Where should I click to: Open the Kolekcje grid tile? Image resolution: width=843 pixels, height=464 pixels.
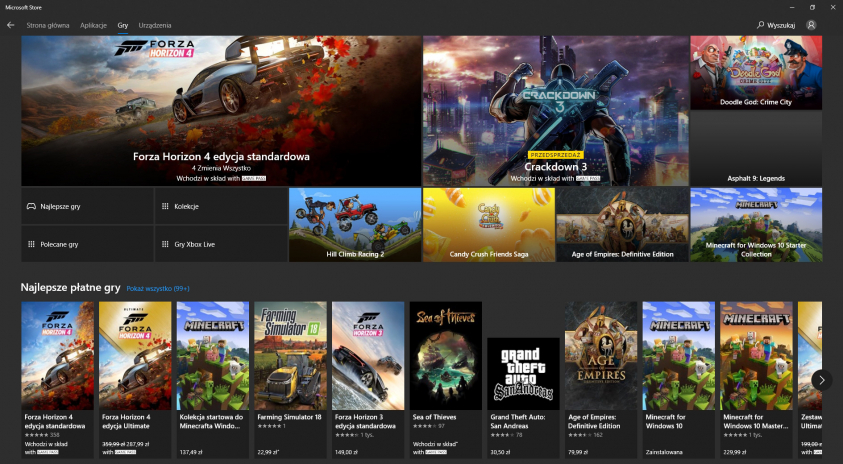[x=221, y=205]
